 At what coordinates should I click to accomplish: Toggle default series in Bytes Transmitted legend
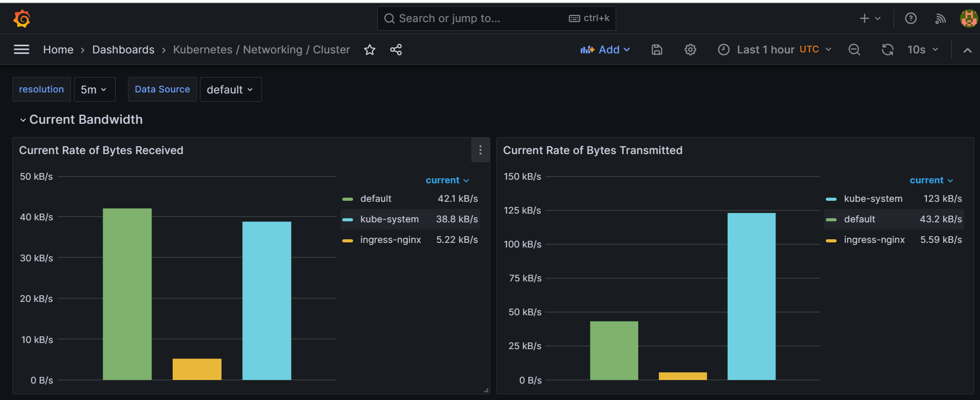tap(859, 219)
